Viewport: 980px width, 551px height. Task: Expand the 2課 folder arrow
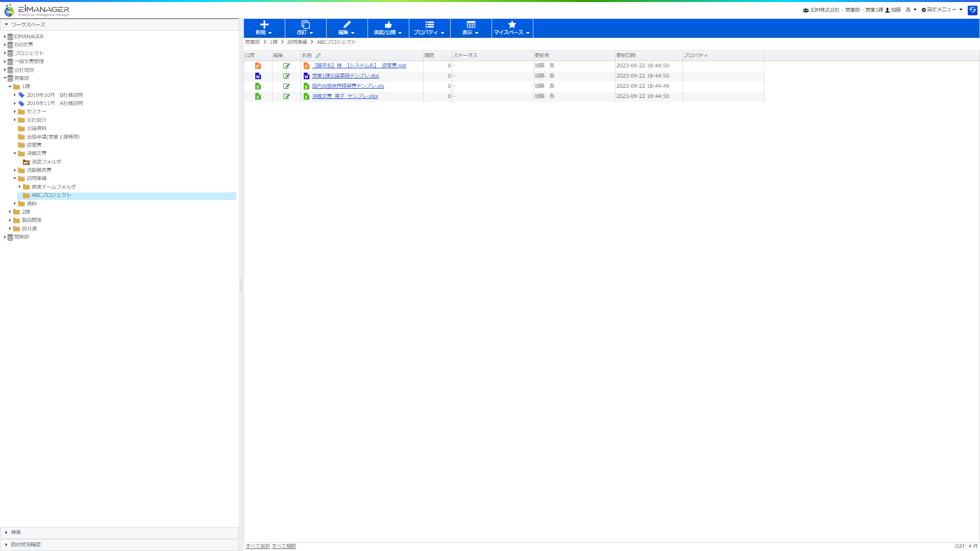(x=10, y=212)
